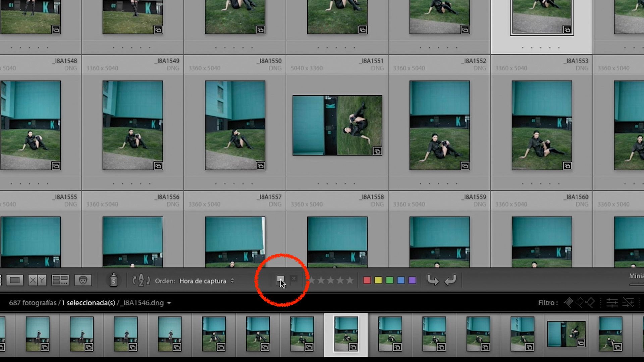The height and width of the screenshot is (362, 644).
Task: Select the highlighted photo in the filmstrip
Action: click(x=346, y=334)
